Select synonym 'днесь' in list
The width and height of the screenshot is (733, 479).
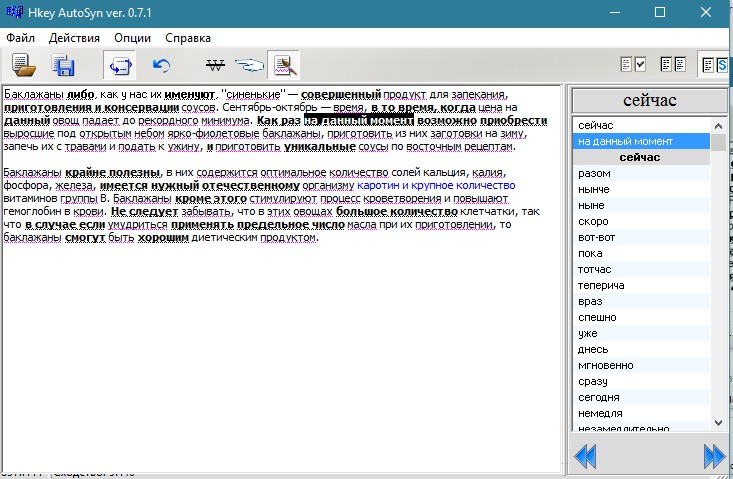pos(641,349)
